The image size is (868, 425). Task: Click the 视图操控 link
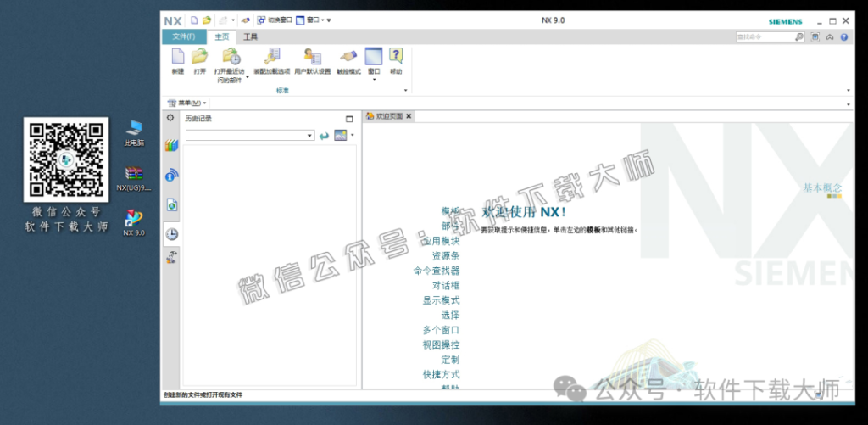point(441,344)
